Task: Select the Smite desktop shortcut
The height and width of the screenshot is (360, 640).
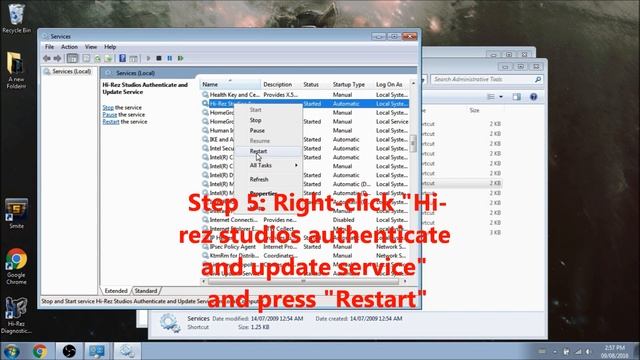Action: 16,213
